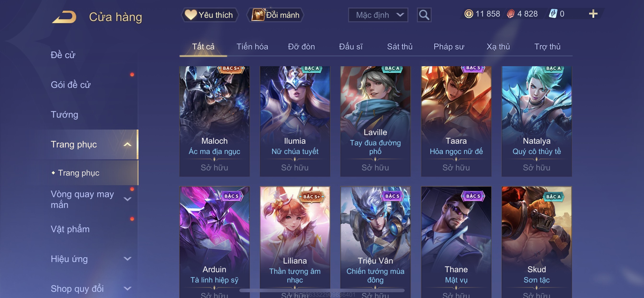Open the Gói đề cử sidebar item

(x=70, y=85)
